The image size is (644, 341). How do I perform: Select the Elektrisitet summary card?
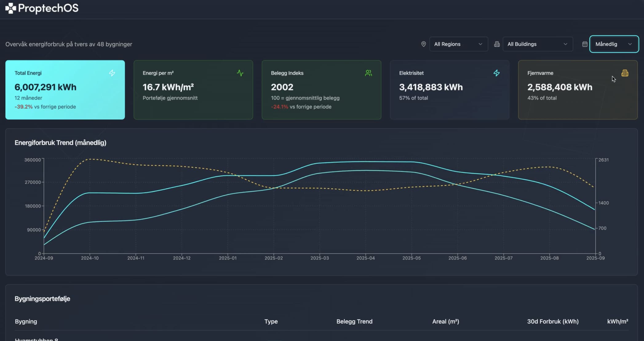click(x=449, y=90)
